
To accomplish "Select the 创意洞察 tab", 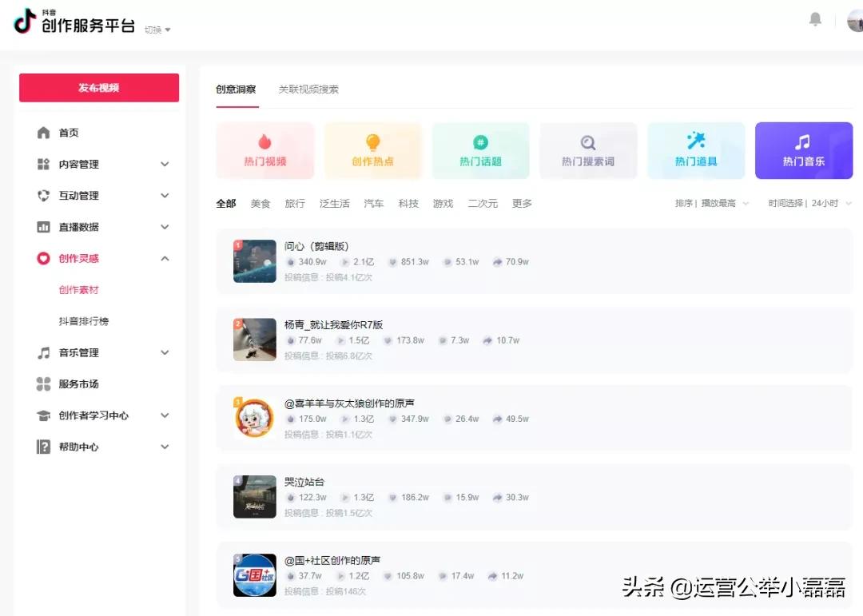I will click(237, 90).
